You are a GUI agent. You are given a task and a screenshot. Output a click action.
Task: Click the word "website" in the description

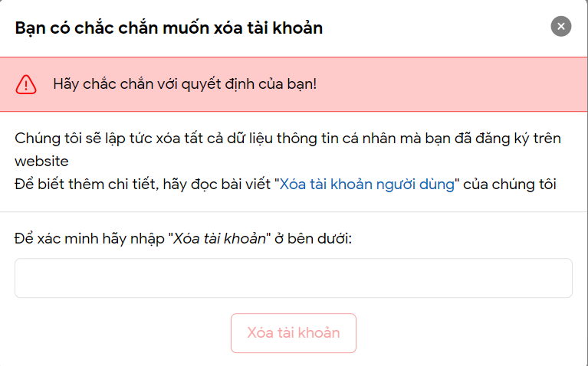point(41,162)
